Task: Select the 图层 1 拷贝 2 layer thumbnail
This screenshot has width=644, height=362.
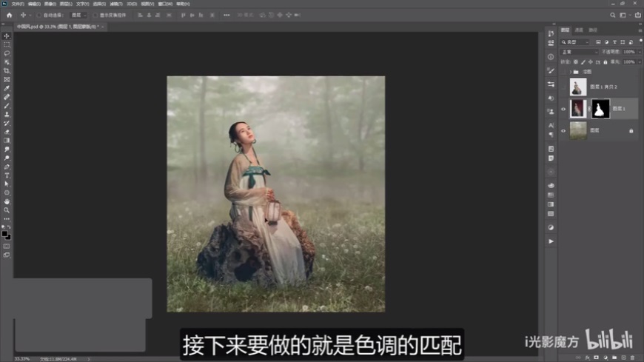Action: pyautogui.click(x=578, y=87)
